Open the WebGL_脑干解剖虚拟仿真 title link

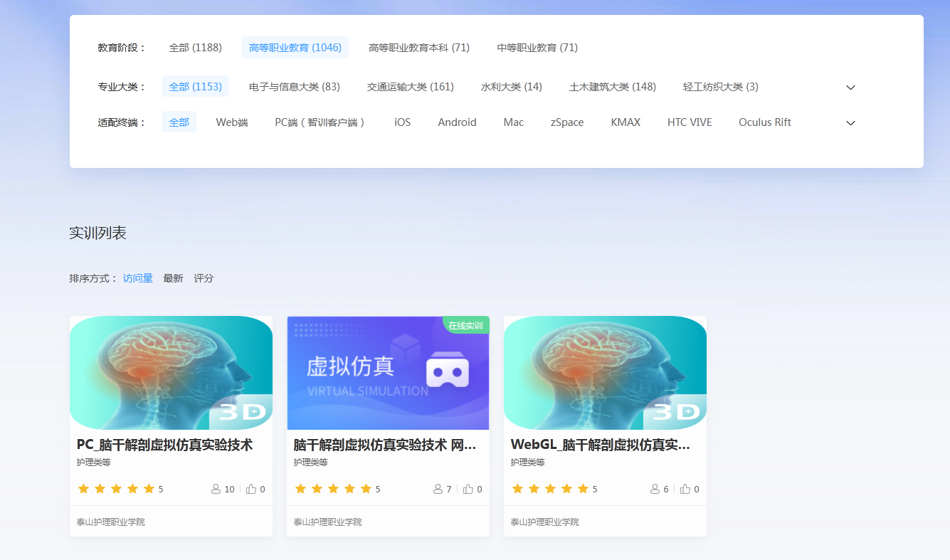pos(600,445)
